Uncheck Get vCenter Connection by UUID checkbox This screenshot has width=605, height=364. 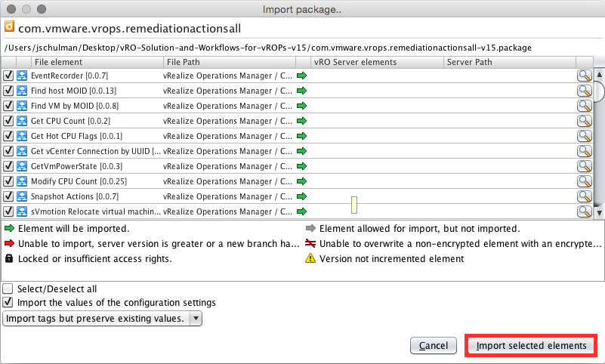(8, 151)
